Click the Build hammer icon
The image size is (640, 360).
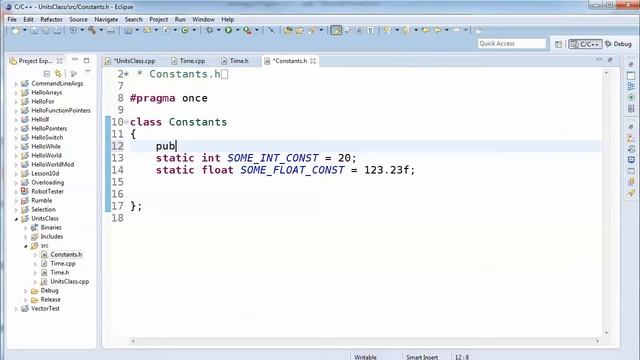pyautogui.click(x=92, y=30)
